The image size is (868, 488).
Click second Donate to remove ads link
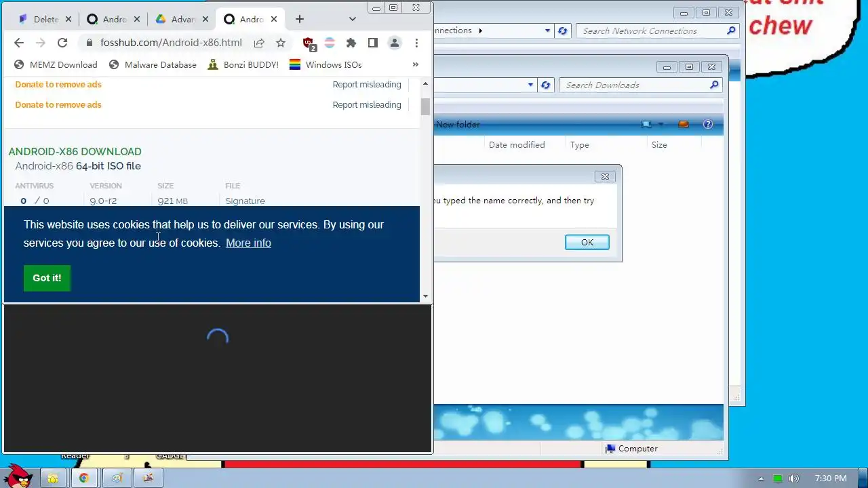pos(58,104)
